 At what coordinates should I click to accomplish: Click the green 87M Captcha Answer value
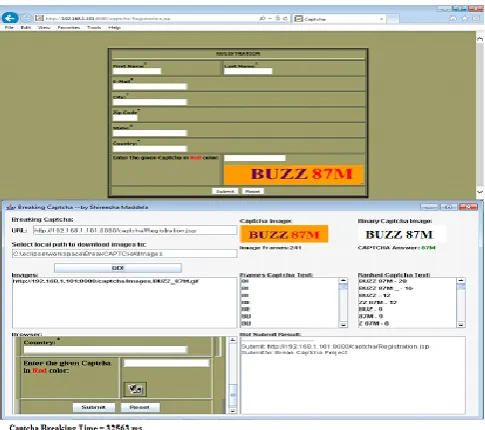click(x=428, y=248)
